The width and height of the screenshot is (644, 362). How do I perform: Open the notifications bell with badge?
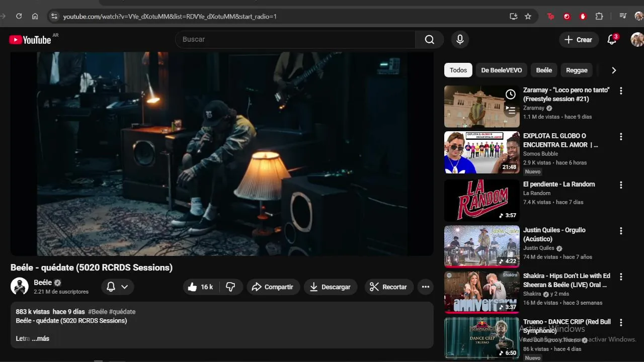612,40
